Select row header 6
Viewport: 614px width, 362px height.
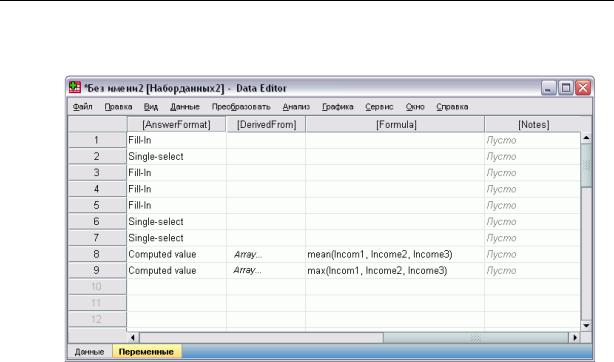(x=97, y=222)
